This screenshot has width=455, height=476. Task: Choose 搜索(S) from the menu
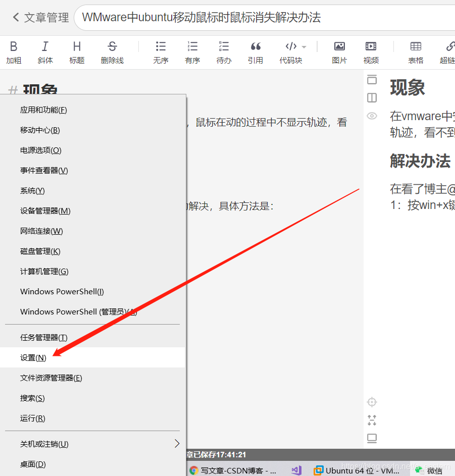tap(92, 398)
